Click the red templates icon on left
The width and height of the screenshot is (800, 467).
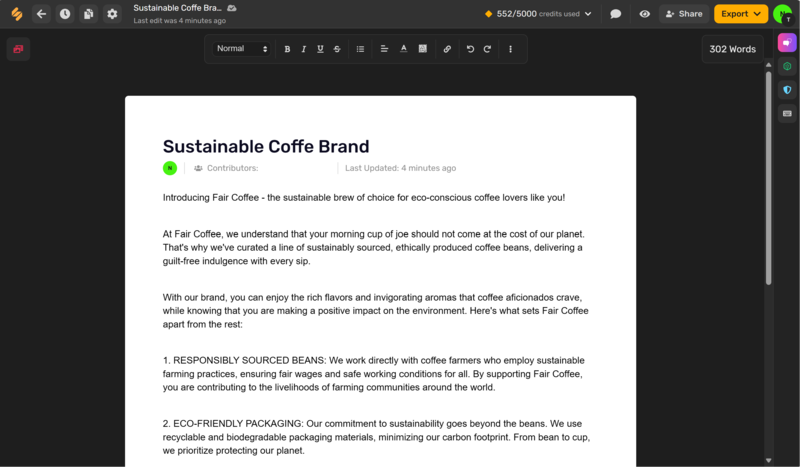tap(18, 49)
